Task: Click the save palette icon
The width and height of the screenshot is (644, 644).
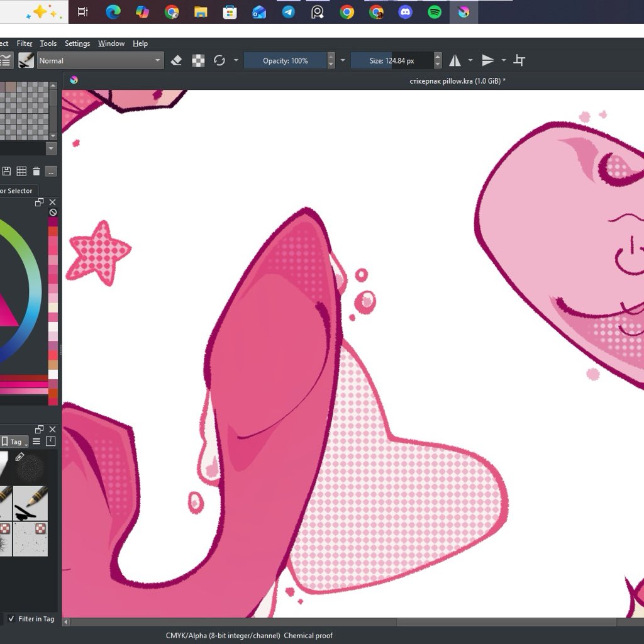Action: coord(6,171)
